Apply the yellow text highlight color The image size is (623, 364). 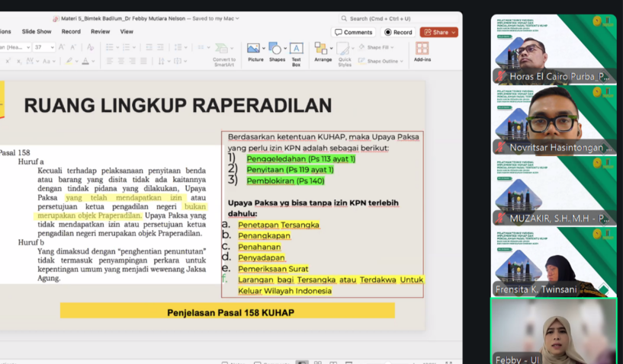[67, 61]
